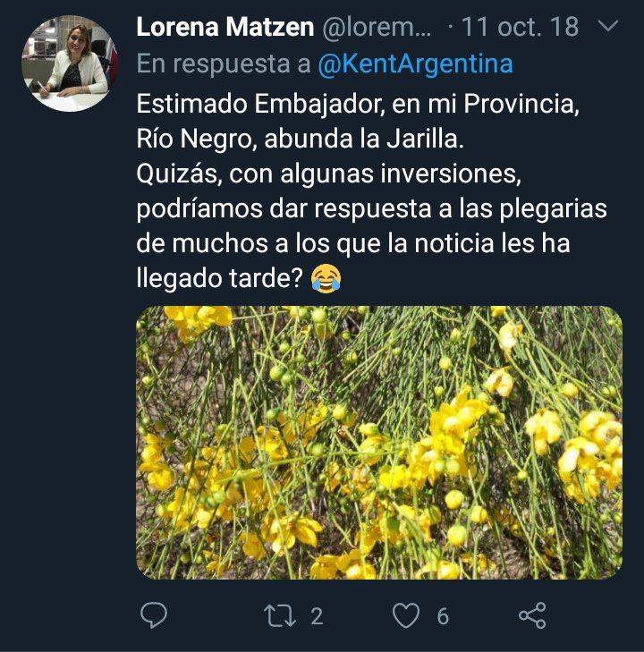644x652 pixels.
Task: Select the 'En respuesta a' label
Action: tap(224, 64)
